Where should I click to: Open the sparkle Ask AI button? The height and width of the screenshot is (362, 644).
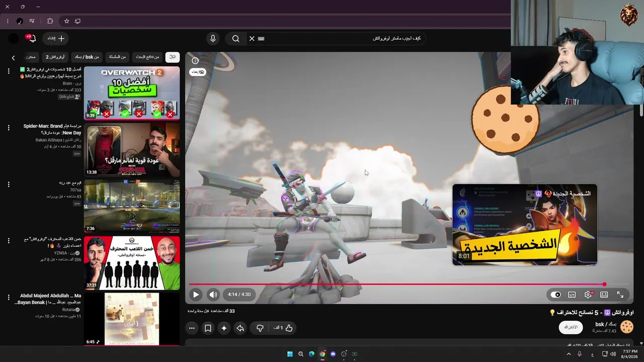click(x=224, y=328)
